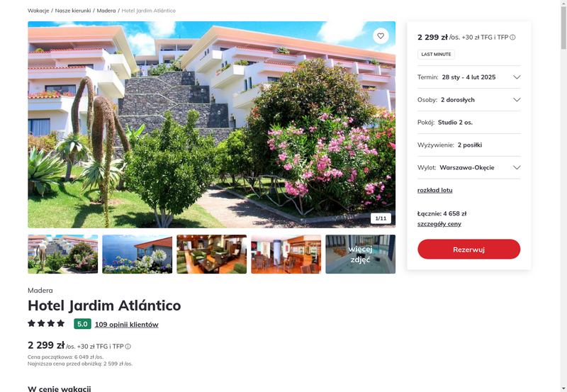Select the ocean view flowers thumbnail

point(137,254)
